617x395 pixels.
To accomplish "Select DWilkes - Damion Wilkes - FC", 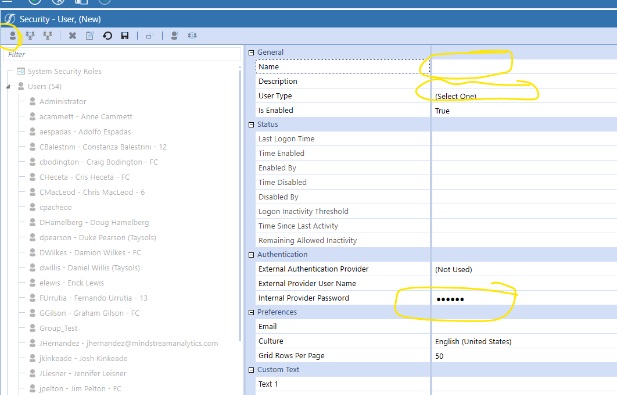I will [90, 252].
